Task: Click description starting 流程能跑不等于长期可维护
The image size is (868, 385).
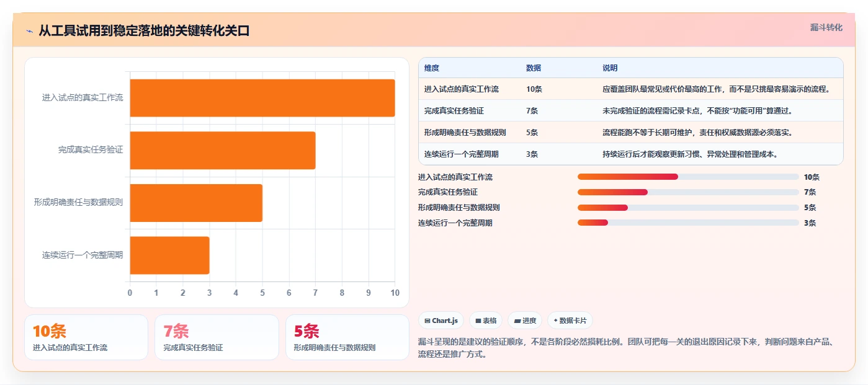Action: click(x=697, y=133)
